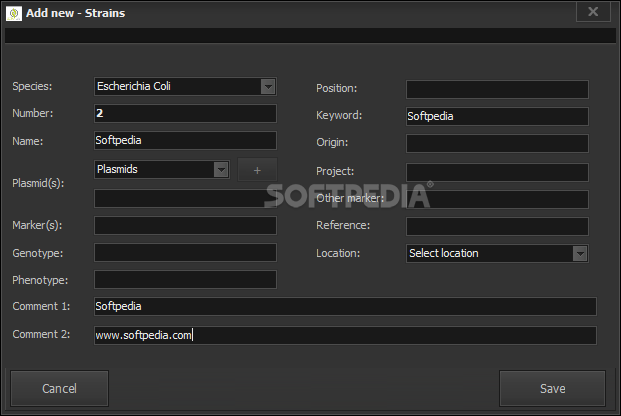The image size is (621, 416).
Task: Expand the Plasmids dropdown
Action: 162,170
